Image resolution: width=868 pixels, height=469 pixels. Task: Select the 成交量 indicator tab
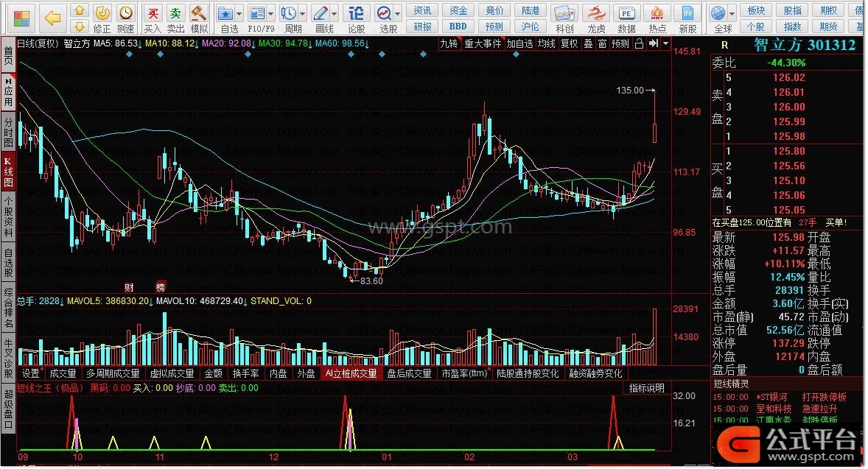[63, 374]
